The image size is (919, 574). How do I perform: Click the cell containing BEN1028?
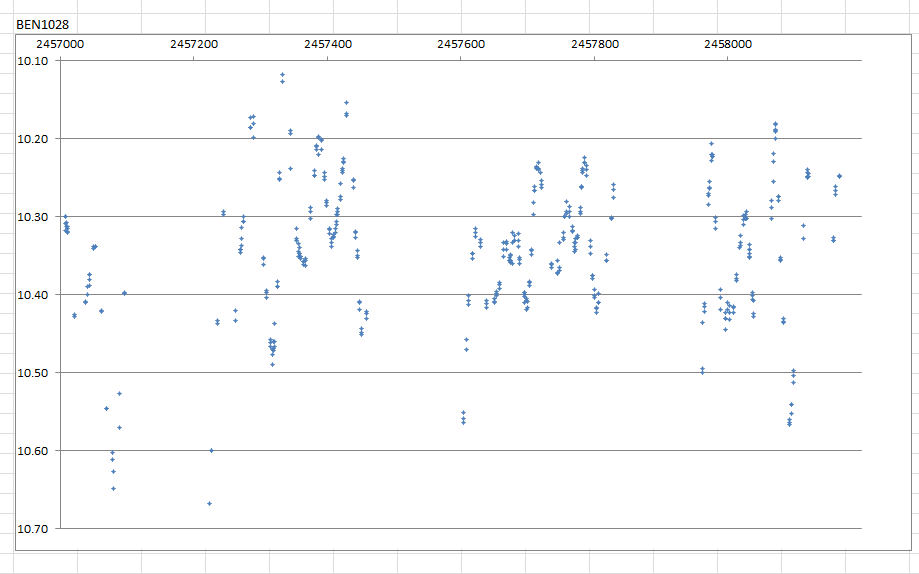click(35, 23)
